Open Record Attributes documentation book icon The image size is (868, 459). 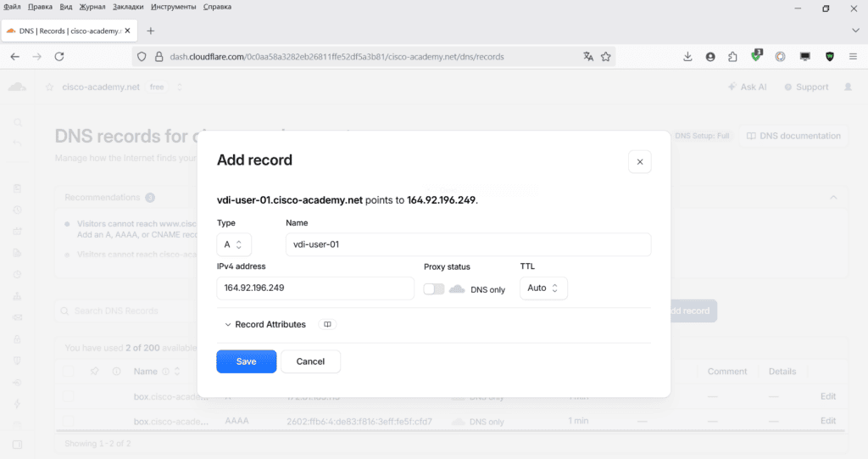[x=328, y=324]
